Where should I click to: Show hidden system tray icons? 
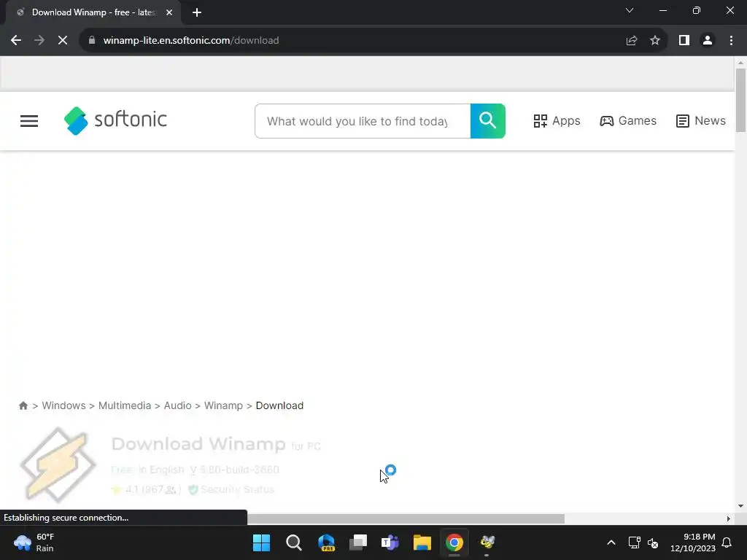611,542
